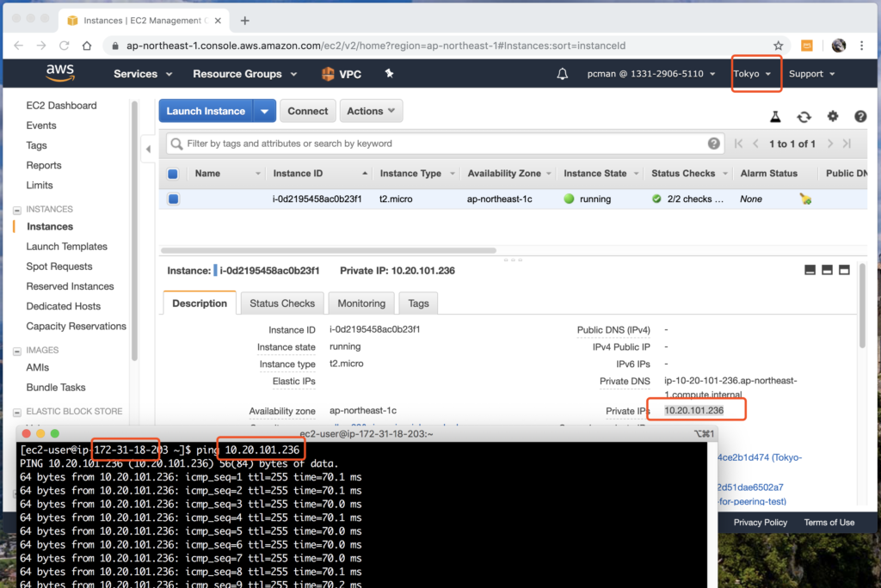Screen dimensions: 881x588
Task: Click the alarm status icon for the instance
Action: click(805, 199)
